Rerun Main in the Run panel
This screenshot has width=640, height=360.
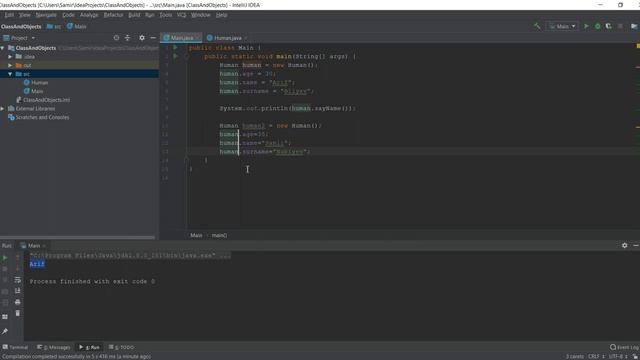[x=5, y=258]
